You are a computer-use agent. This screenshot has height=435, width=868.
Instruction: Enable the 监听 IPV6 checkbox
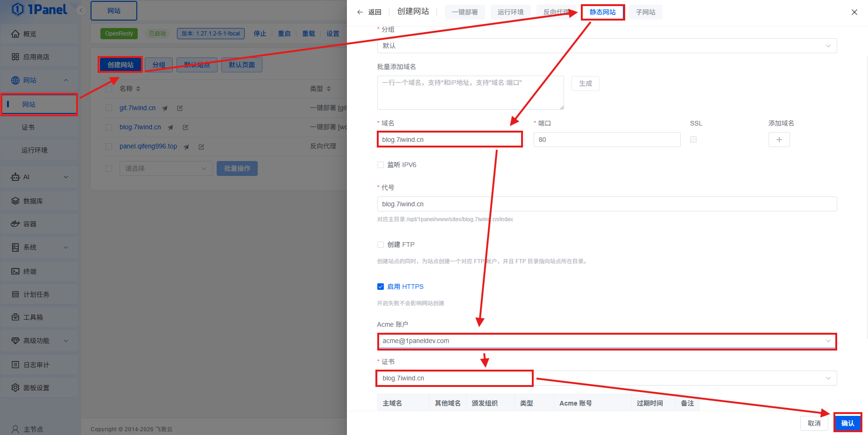(381, 165)
